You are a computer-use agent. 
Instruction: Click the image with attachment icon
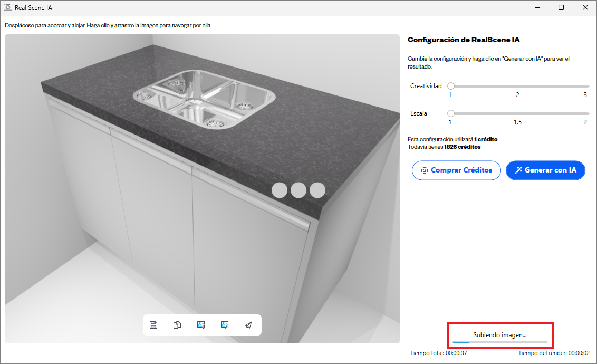[201, 325]
